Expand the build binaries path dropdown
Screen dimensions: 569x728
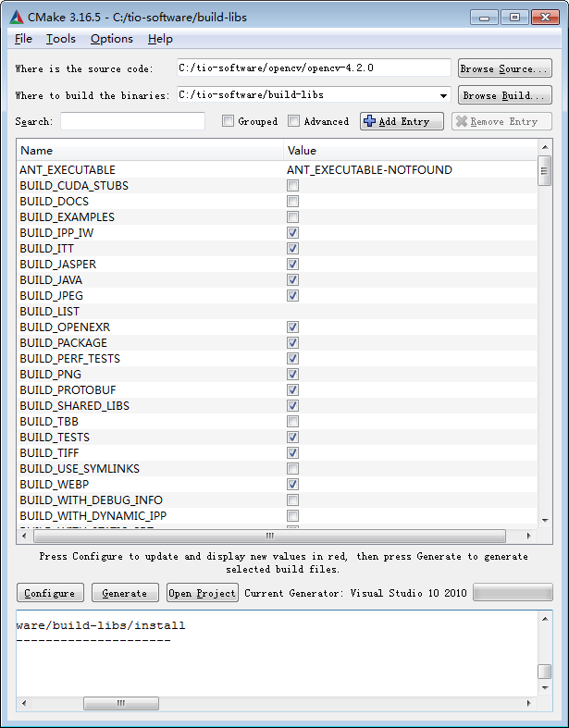(443, 95)
